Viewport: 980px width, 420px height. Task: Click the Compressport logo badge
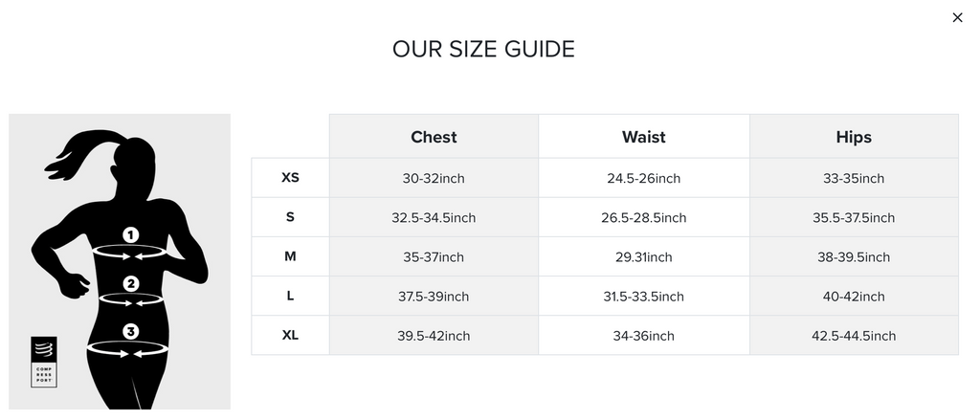pos(44,362)
